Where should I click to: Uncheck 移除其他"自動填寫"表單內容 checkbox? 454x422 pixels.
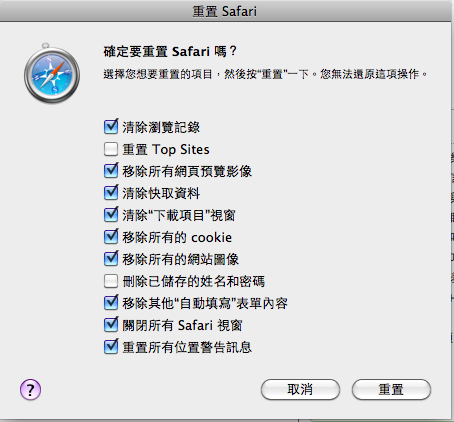pos(111,303)
